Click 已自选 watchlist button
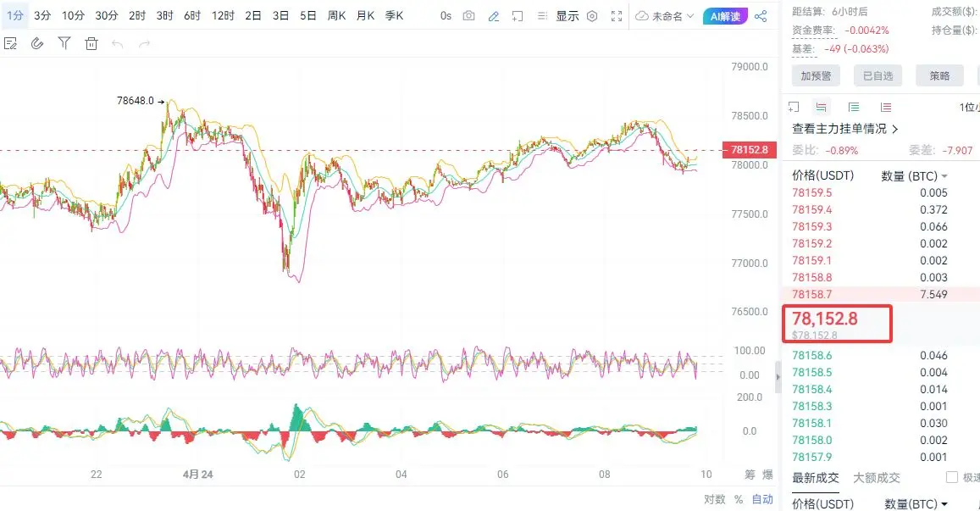The height and width of the screenshot is (511, 980). pyautogui.click(x=878, y=75)
